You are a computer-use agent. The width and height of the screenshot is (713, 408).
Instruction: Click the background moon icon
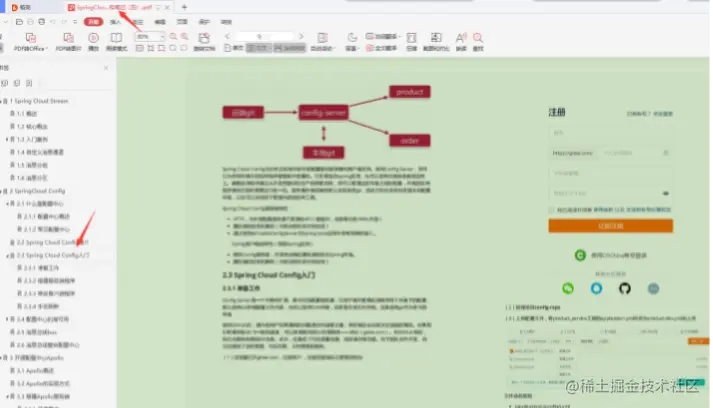tap(352, 38)
